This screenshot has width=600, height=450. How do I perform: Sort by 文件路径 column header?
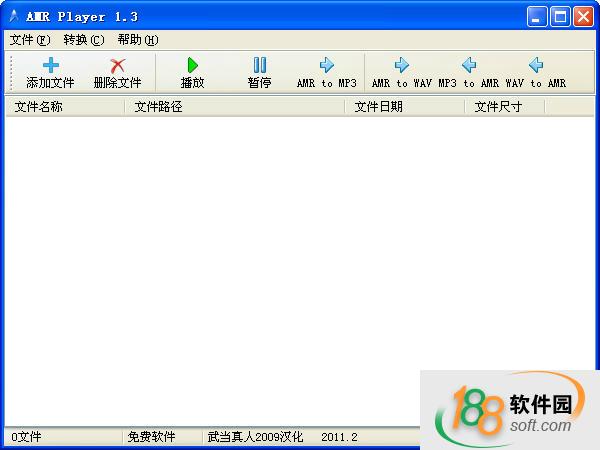coord(235,106)
